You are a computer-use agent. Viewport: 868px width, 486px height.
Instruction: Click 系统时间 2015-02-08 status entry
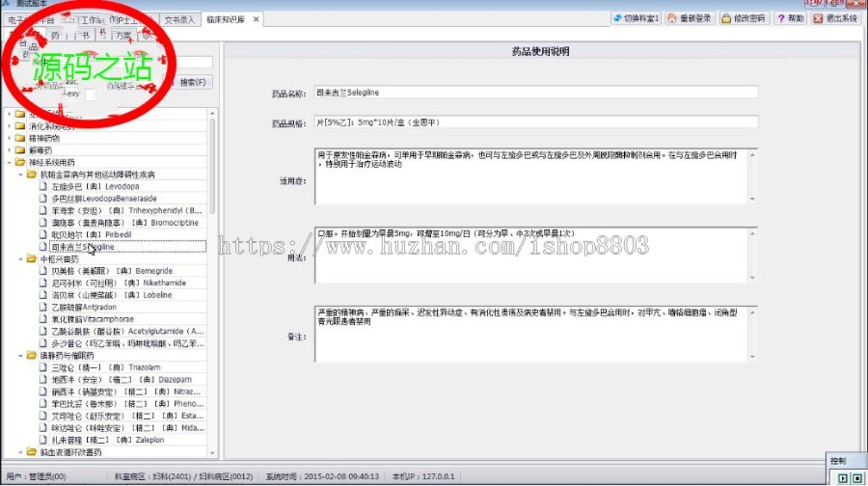(x=322, y=476)
